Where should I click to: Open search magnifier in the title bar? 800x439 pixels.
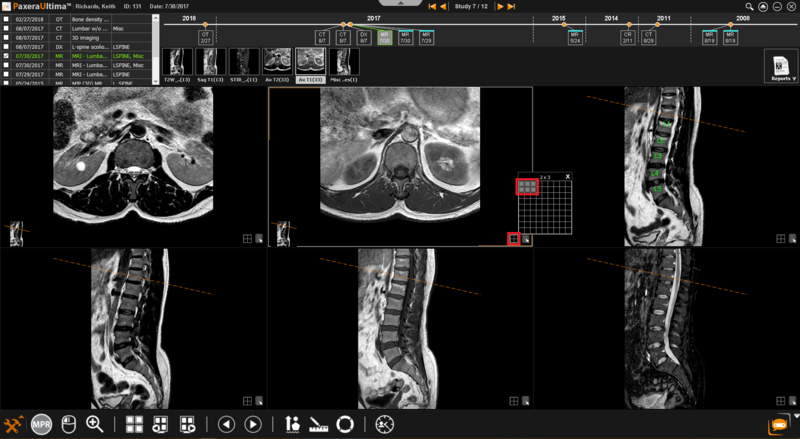[x=749, y=6]
